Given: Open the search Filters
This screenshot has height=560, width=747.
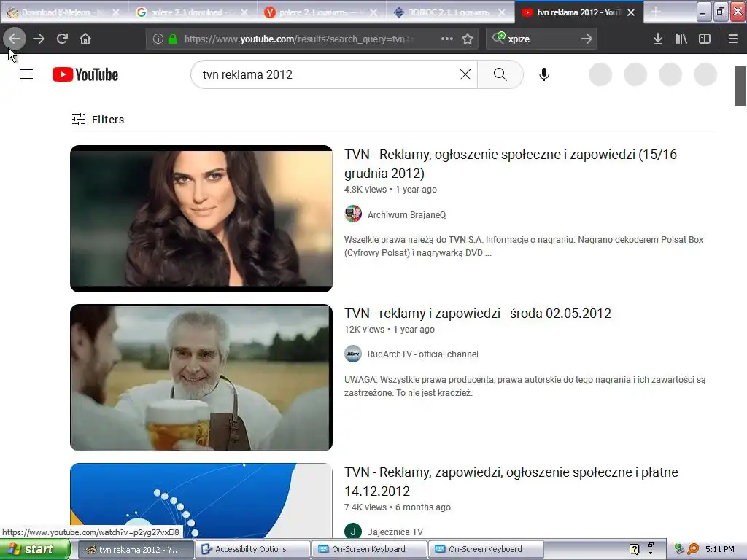Looking at the screenshot, I should coord(98,119).
